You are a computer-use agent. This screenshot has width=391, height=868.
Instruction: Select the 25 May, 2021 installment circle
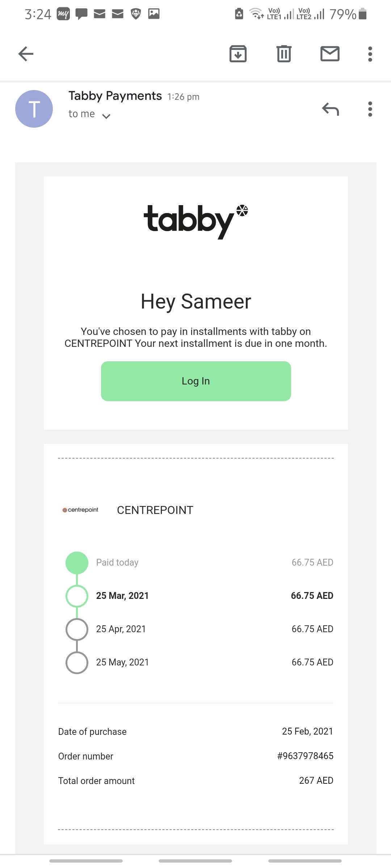pos(77,663)
